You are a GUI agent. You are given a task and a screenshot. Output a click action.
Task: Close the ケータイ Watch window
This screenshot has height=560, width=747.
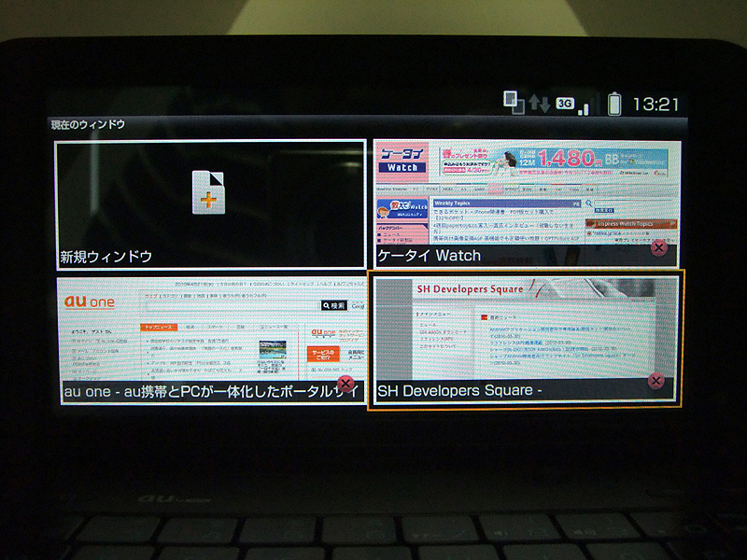[659, 247]
